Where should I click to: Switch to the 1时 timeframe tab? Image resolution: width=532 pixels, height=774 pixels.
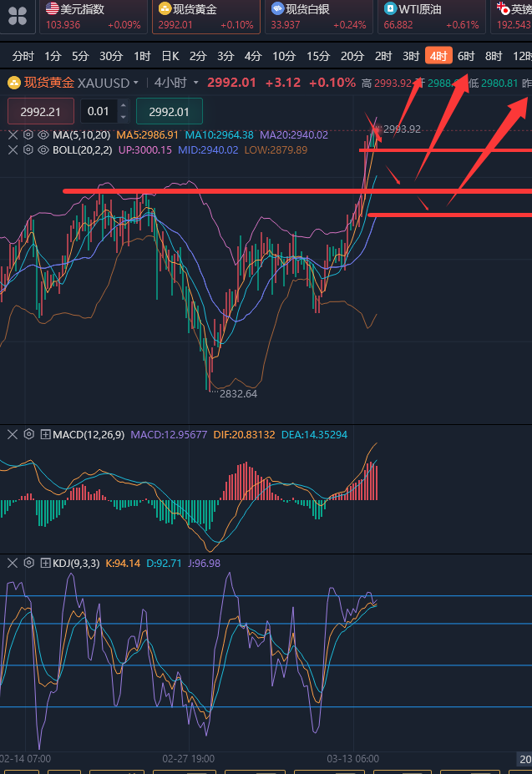[x=142, y=56]
